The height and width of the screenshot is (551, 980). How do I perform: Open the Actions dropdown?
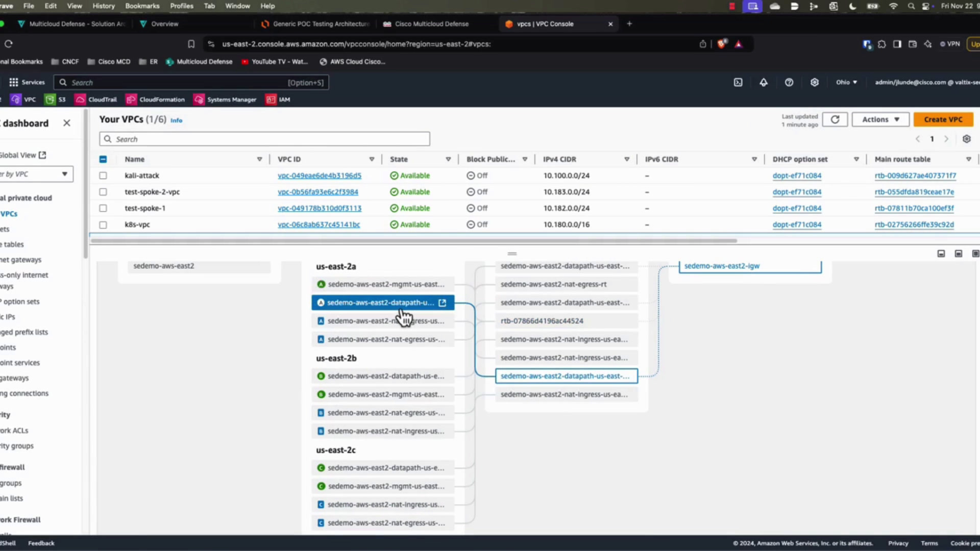880,119
